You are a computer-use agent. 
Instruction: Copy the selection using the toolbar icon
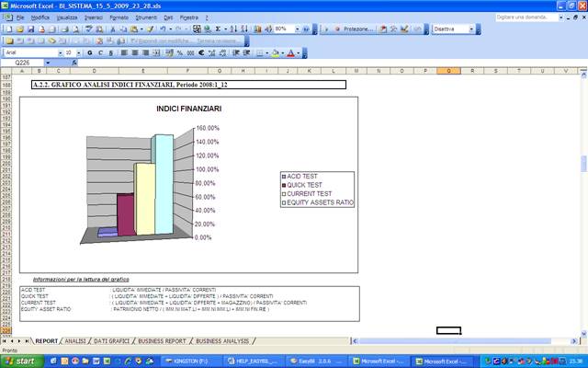[x=123, y=29]
